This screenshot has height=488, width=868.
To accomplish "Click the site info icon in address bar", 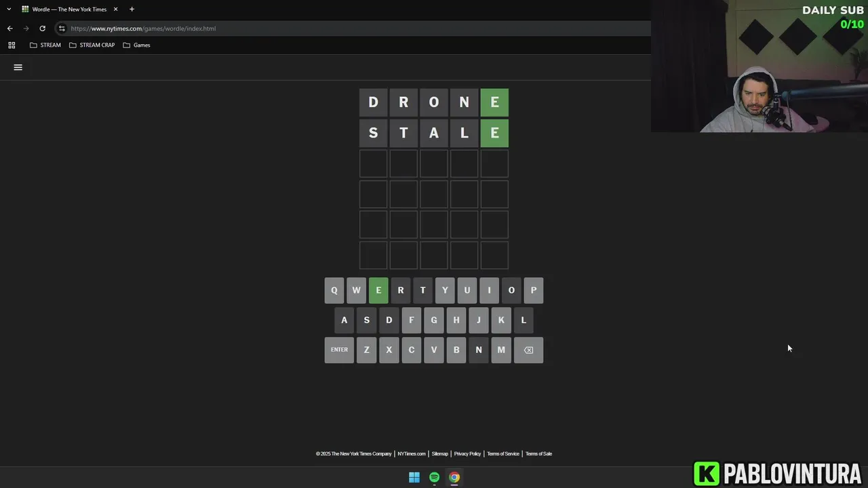I will click(62, 28).
